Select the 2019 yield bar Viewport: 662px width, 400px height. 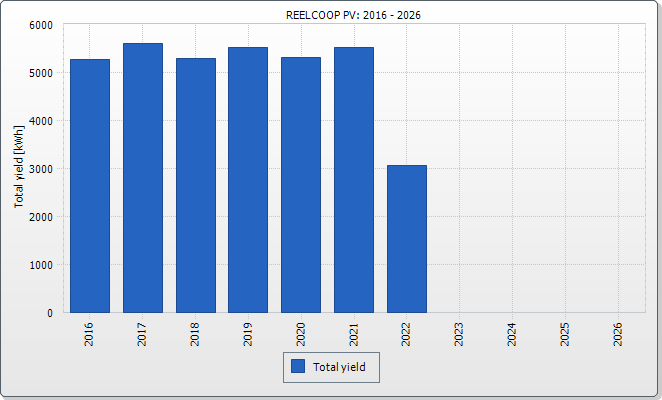pyautogui.click(x=248, y=180)
